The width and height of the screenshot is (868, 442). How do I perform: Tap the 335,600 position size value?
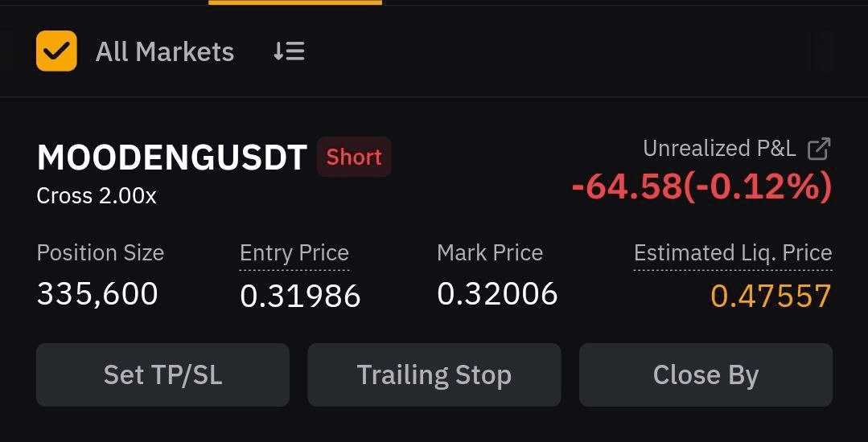[x=97, y=294]
